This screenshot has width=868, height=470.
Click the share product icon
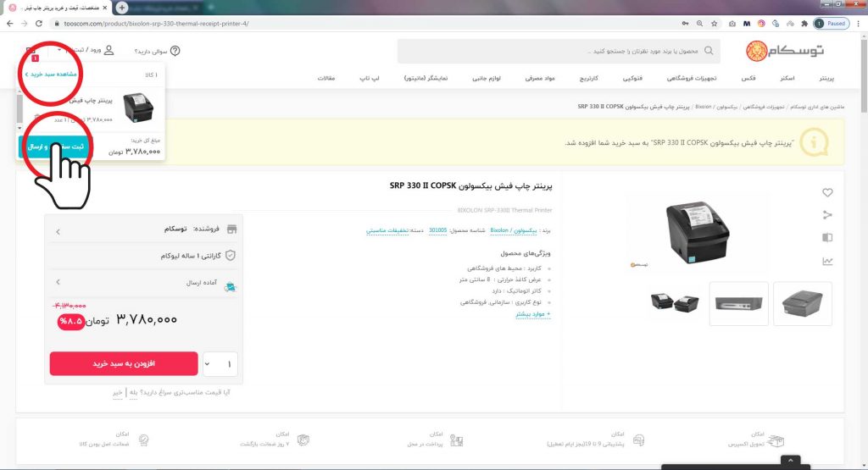pyautogui.click(x=827, y=214)
